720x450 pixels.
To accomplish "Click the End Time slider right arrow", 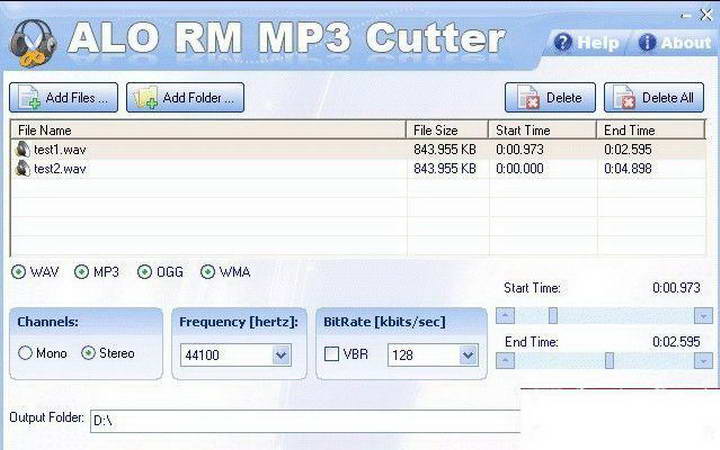I will tap(703, 360).
